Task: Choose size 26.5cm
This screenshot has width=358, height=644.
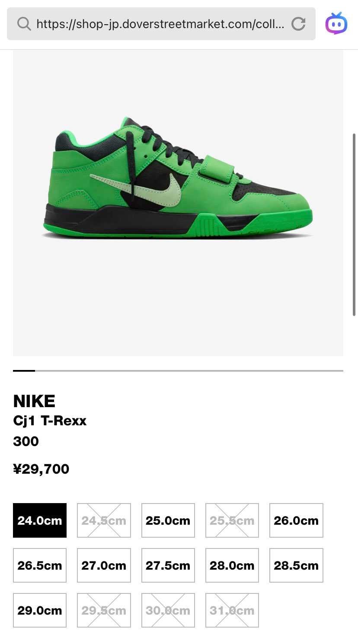Action: pyautogui.click(x=40, y=565)
